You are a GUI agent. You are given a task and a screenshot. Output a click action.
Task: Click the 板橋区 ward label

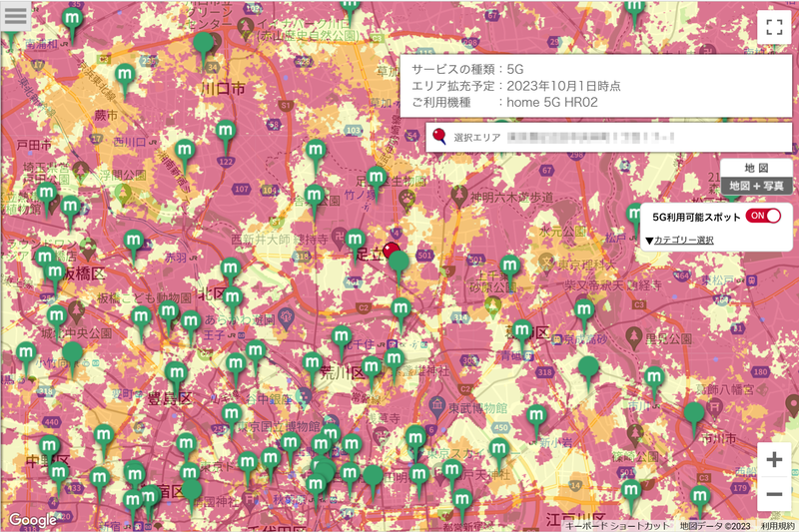(84, 274)
